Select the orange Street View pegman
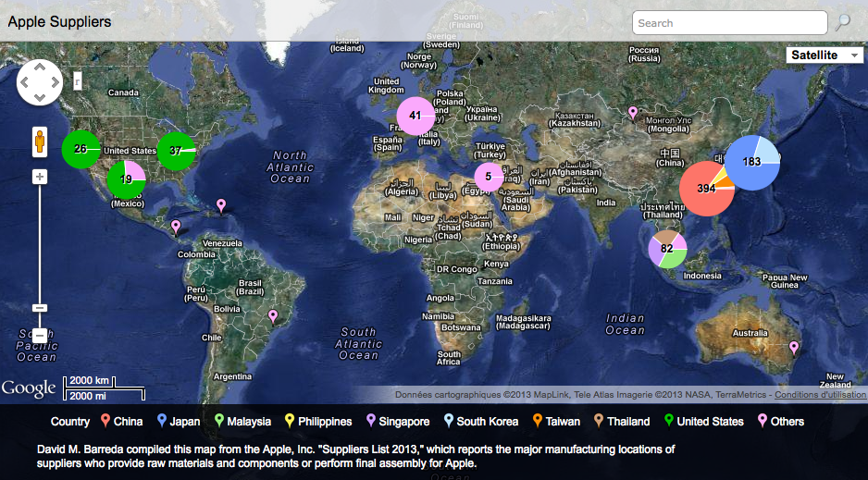Image resolution: width=868 pixels, height=480 pixels. tap(40, 142)
